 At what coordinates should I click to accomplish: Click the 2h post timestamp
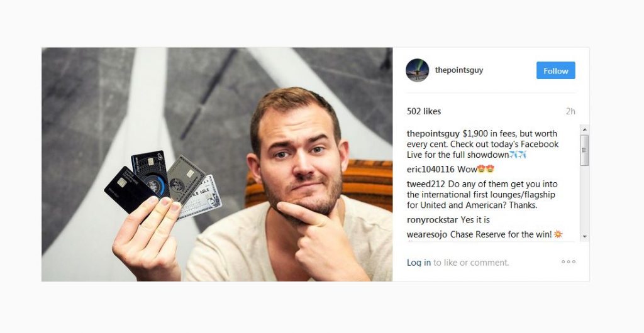[570, 111]
